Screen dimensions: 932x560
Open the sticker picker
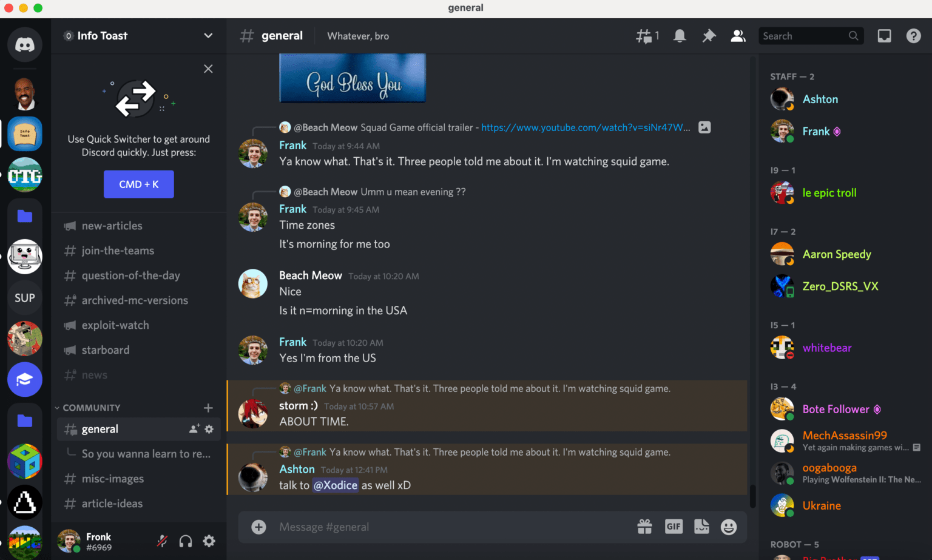click(702, 527)
